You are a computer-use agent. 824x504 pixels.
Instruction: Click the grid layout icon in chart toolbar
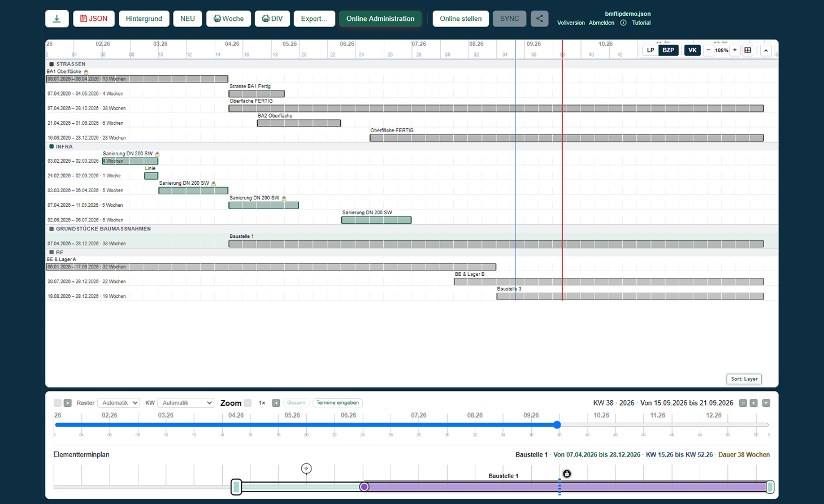pos(748,50)
